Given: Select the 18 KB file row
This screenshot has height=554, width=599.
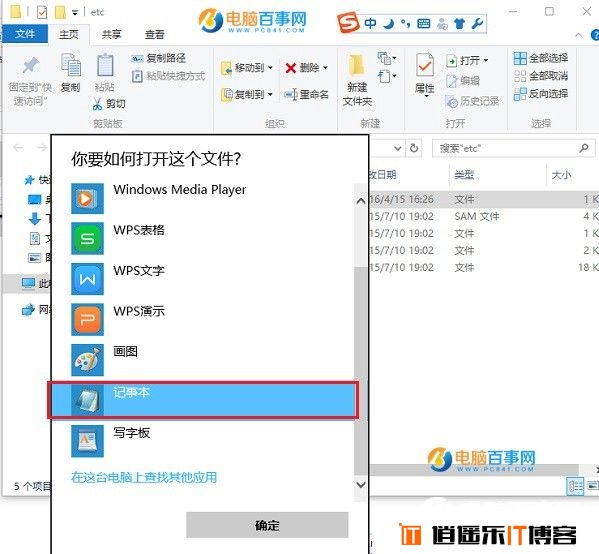Looking at the screenshot, I should coord(484,267).
